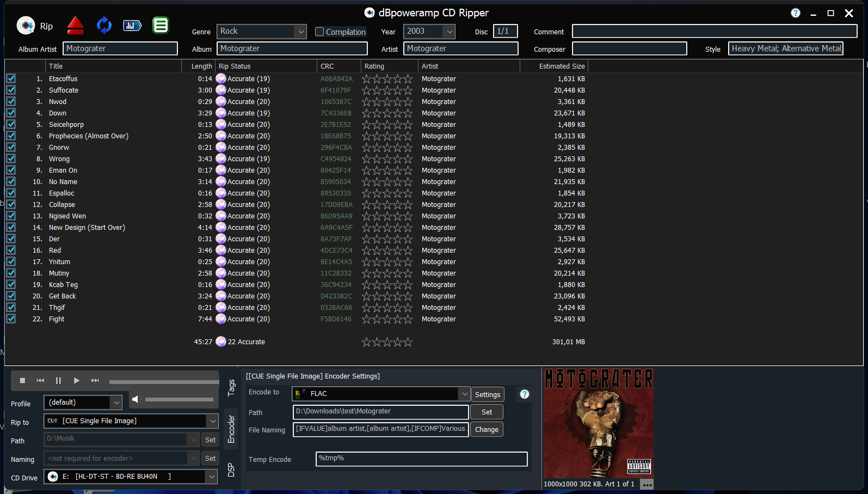Uncheck track 1 Etacoffus
Image resolution: width=868 pixels, height=494 pixels.
pyautogui.click(x=11, y=78)
